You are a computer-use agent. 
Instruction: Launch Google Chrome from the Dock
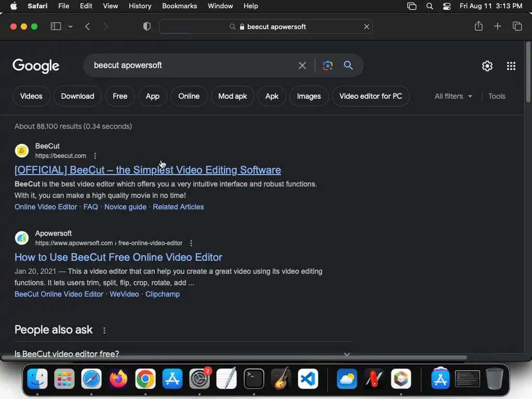click(145, 379)
